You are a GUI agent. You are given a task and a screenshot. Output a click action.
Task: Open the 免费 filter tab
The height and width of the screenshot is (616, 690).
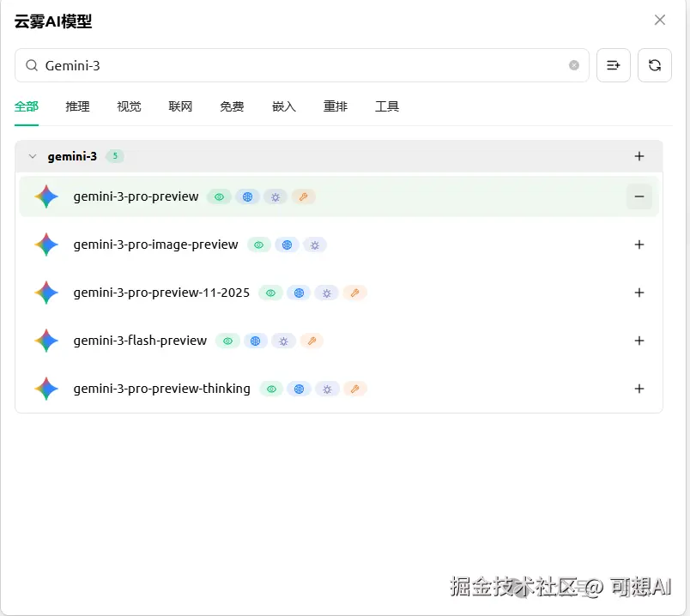232,106
